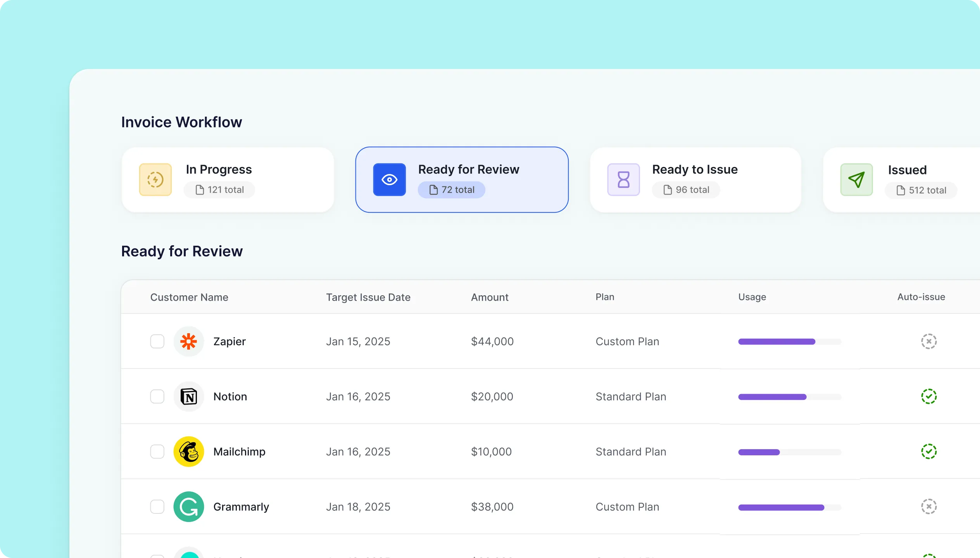Tick the Grammarly row checkbox

coord(157,507)
